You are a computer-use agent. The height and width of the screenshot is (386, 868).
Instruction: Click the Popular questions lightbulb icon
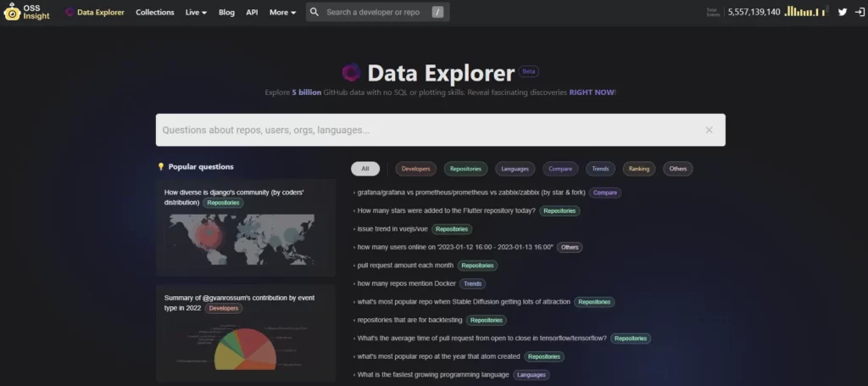(x=161, y=166)
